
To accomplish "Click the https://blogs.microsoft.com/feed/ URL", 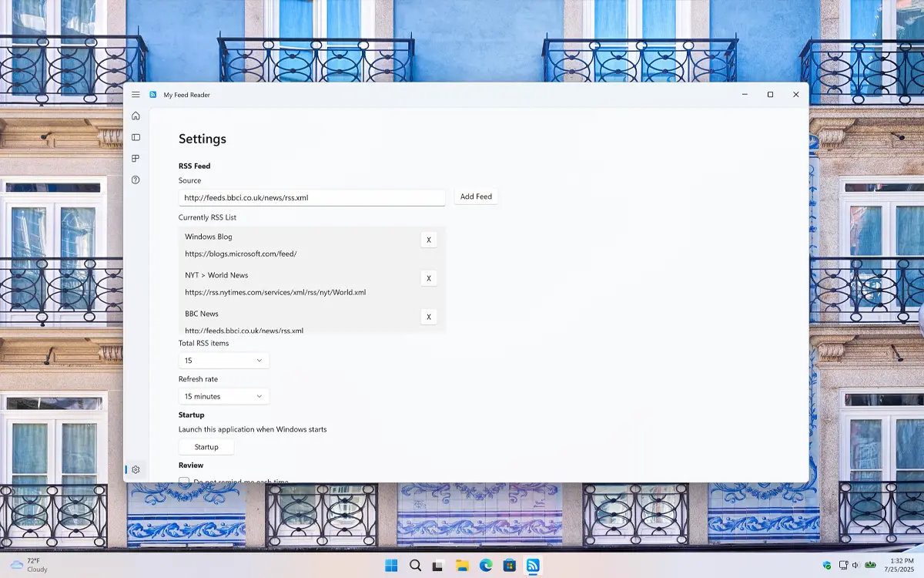I will coord(240,254).
